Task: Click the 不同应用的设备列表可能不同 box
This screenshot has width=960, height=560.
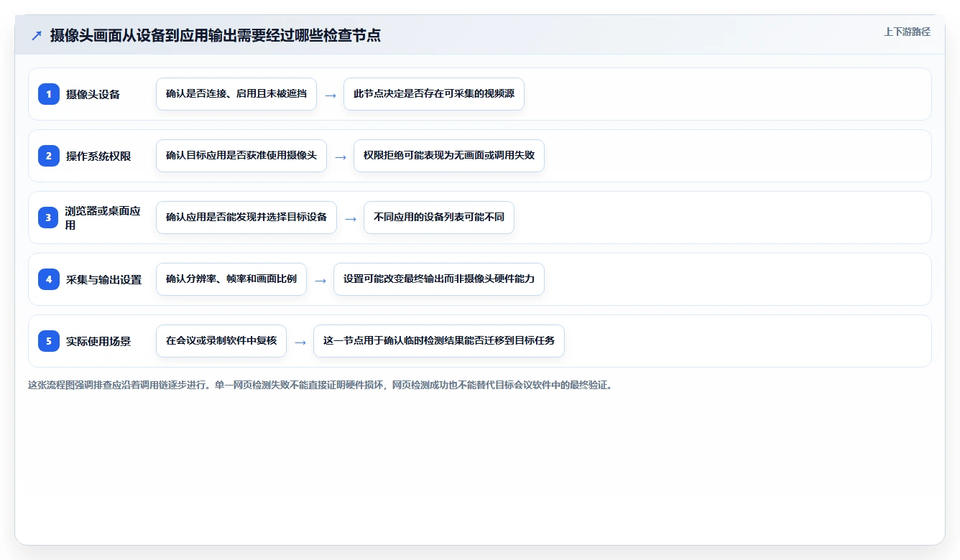Action: tap(439, 218)
